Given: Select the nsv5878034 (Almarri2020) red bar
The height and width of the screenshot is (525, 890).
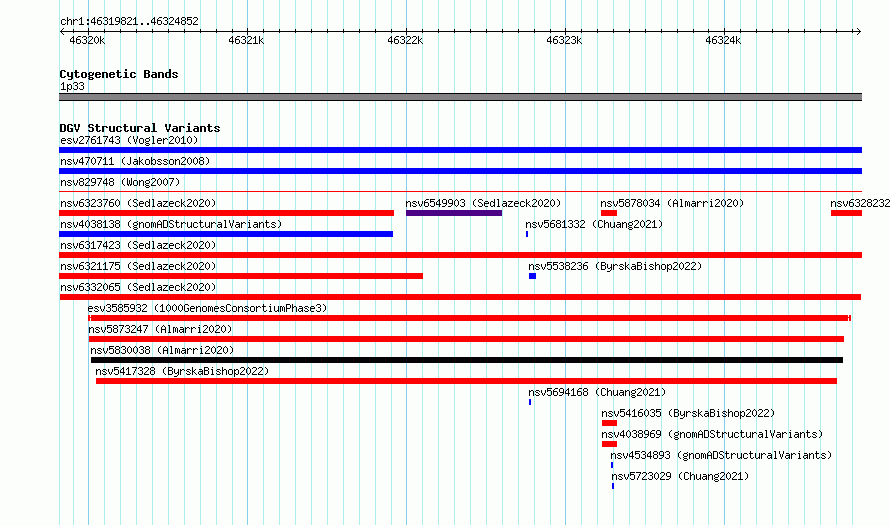Looking at the screenshot, I should click(609, 213).
